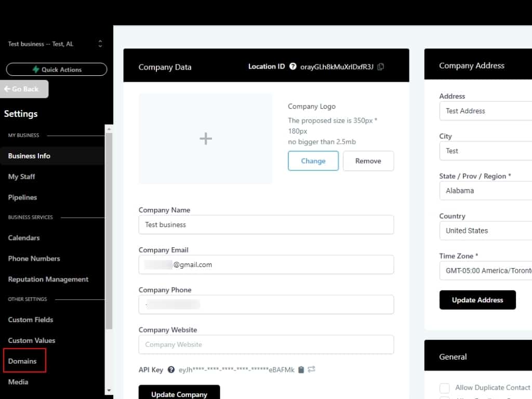Screen dimensions: 532x399
Task: Click the plus icon in the logo placeholder
Action: click(206, 139)
